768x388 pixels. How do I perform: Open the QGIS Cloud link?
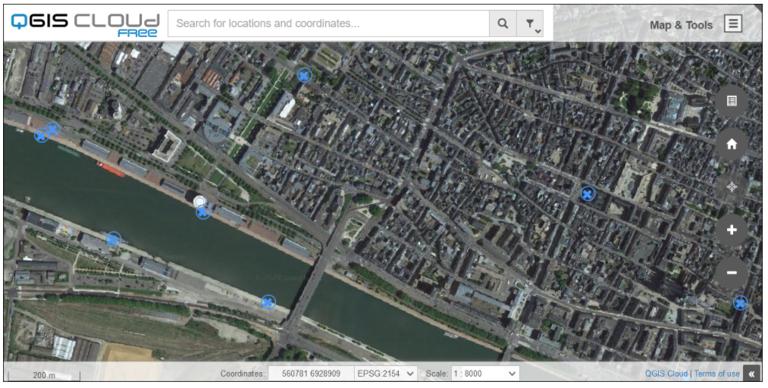[x=666, y=374]
